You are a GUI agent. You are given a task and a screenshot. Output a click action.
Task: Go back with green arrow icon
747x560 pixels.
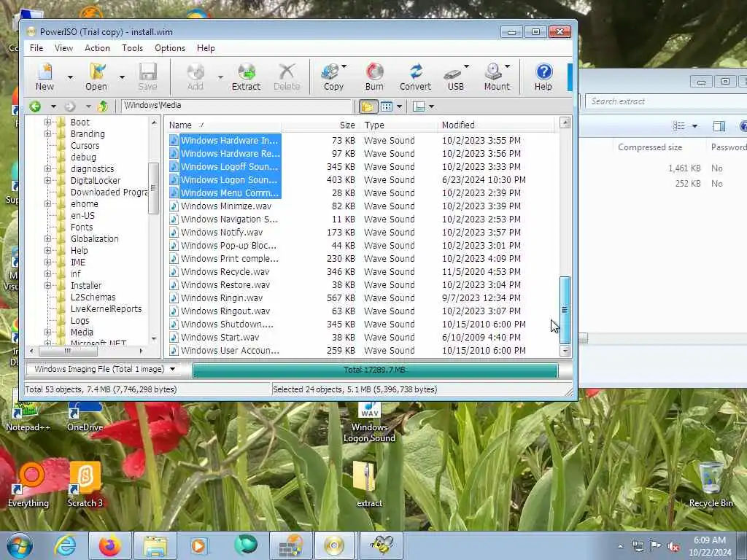click(35, 106)
